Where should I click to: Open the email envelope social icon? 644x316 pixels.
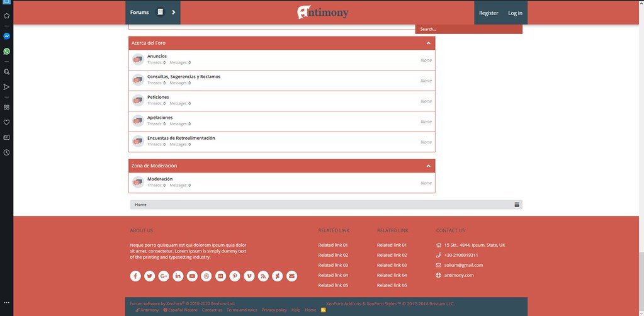click(291, 276)
